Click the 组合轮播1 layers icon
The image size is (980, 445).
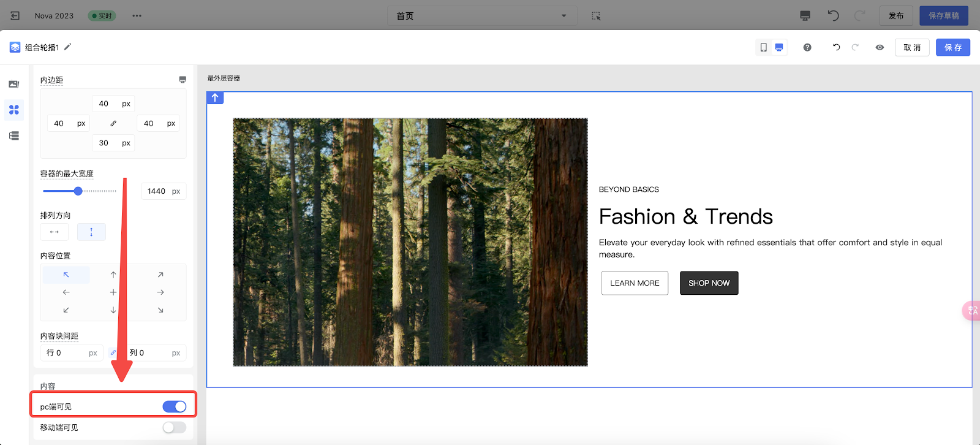[15, 47]
